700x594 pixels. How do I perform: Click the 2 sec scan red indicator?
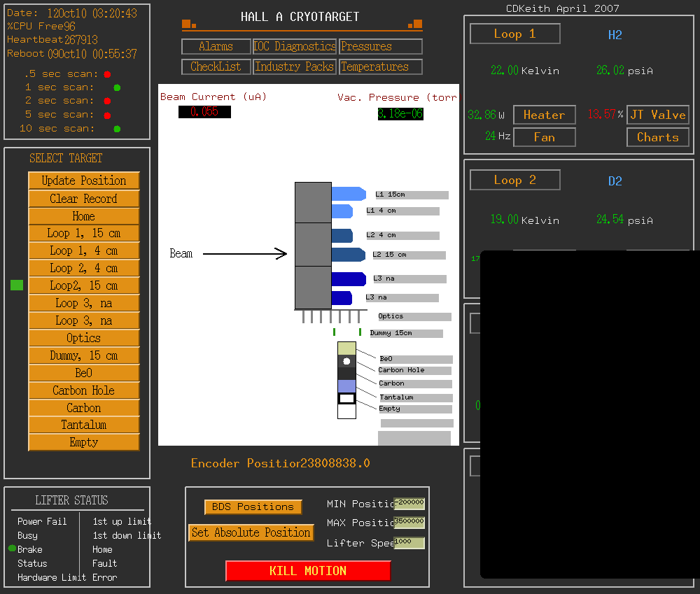[x=107, y=101]
